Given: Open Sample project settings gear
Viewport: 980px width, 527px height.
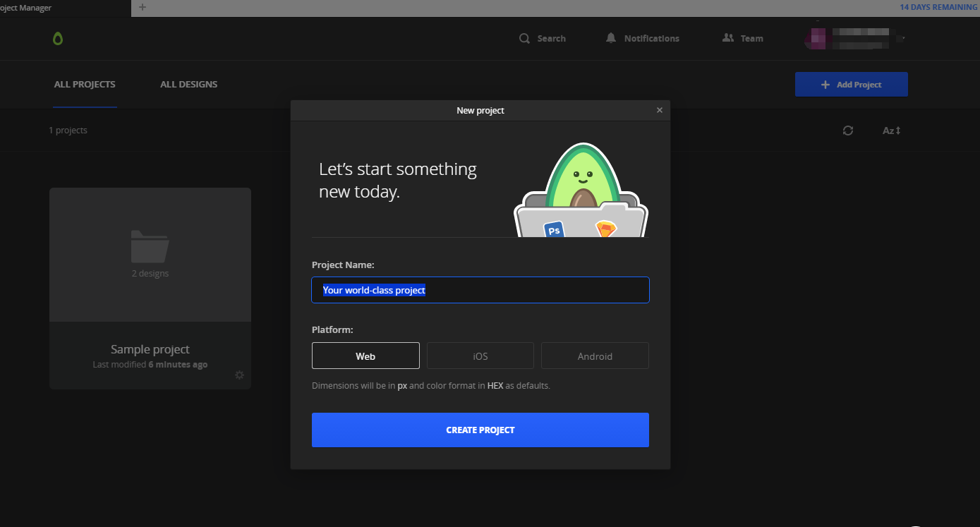Looking at the screenshot, I should [239, 375].
